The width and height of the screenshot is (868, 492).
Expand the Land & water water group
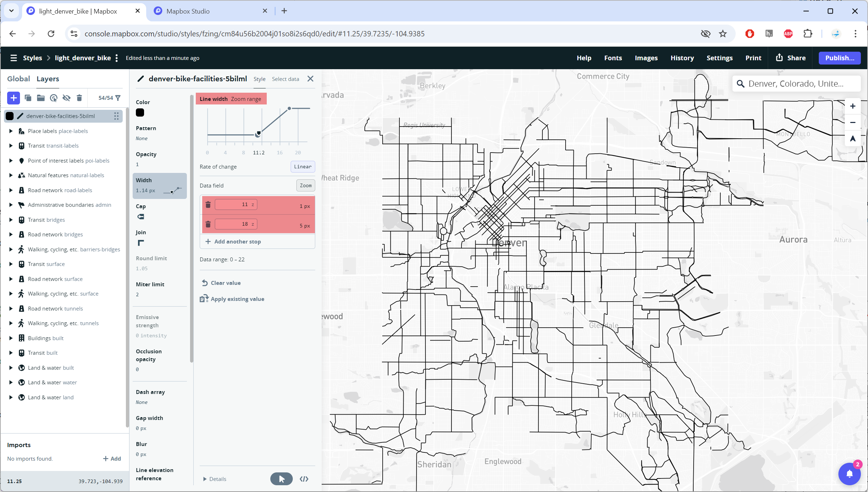pos(11,382)
